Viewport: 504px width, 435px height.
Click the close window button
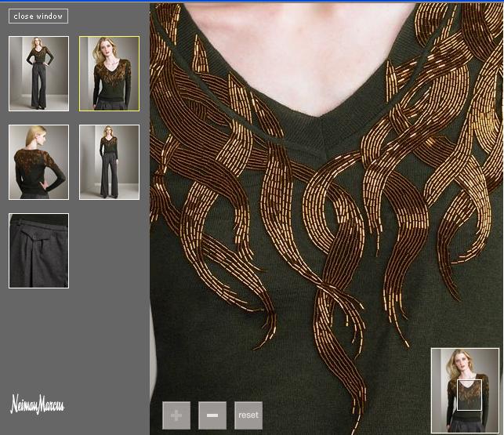pyautogui.click(x=38, y=16)
